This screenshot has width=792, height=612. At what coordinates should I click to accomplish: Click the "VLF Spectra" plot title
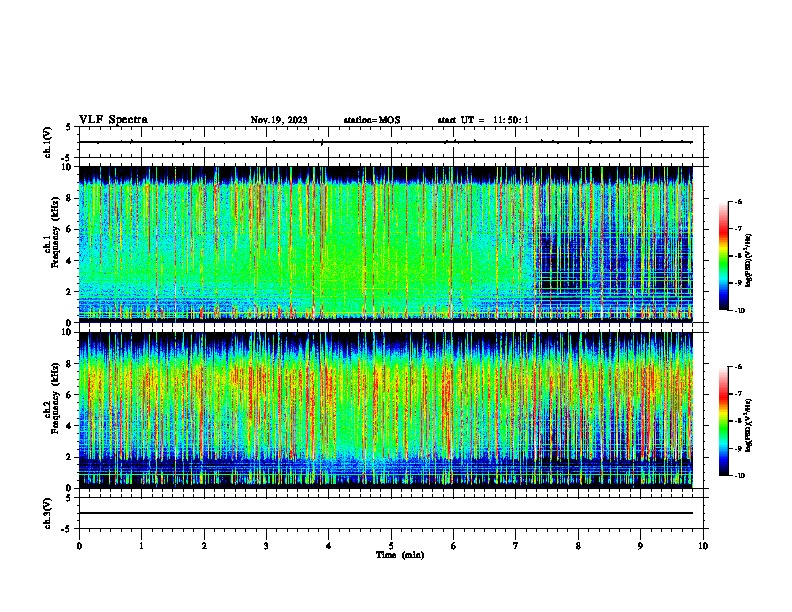click(113, 120)
